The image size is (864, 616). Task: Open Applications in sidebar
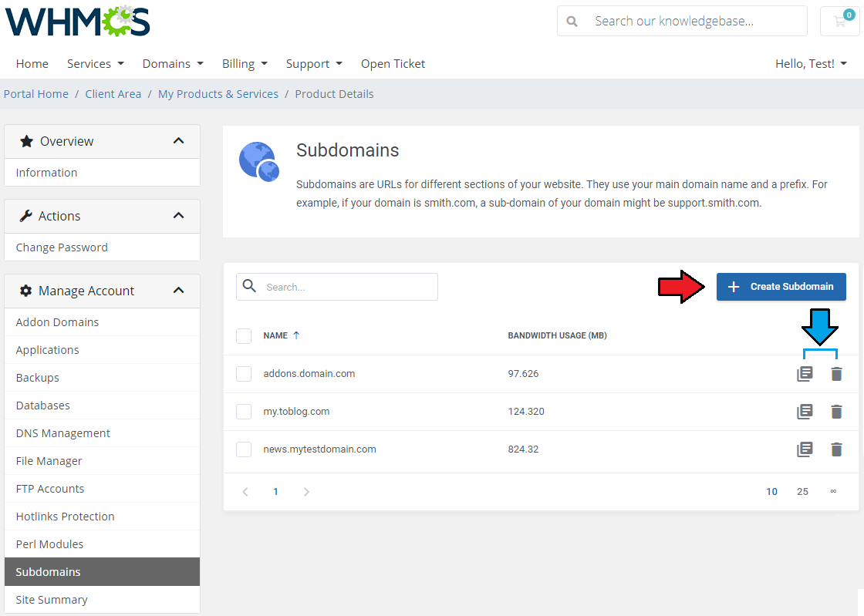click(x=102, y=350)
